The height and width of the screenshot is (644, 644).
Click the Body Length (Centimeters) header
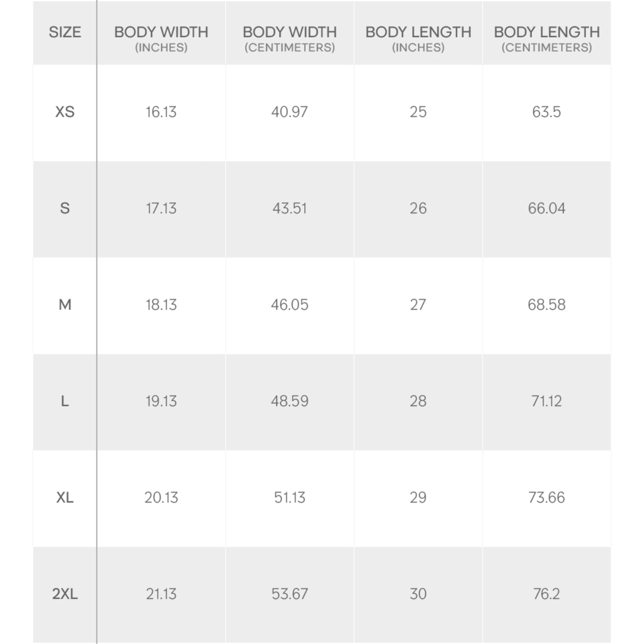click(x=547, y=38)
